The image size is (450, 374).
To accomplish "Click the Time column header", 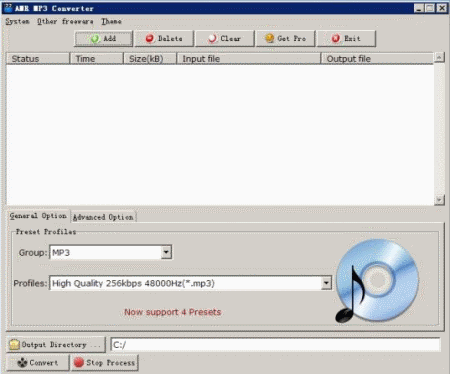I will pyautogui.click(x=96, y=59).
